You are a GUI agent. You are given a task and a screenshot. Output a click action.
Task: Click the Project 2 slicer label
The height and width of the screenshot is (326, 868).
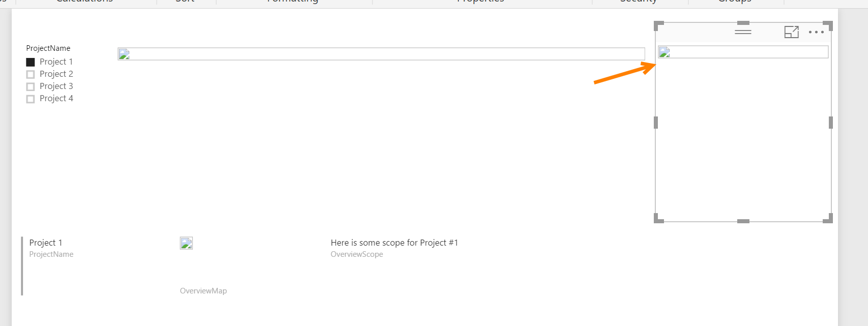[56, 74]
